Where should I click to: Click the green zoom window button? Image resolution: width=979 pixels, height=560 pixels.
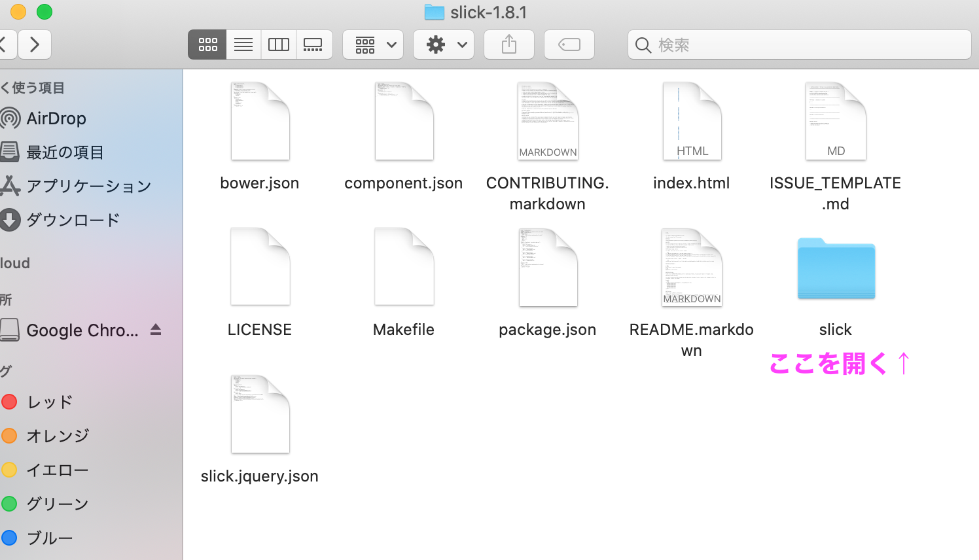(x=44, y=12)
